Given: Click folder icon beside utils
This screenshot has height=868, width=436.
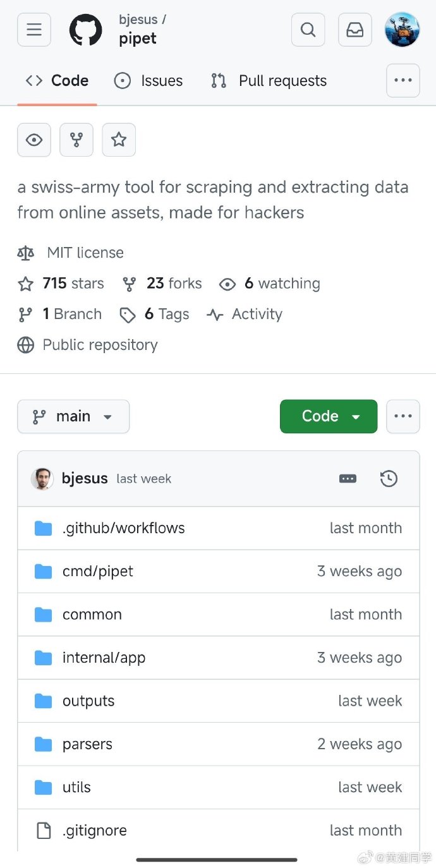Looking at the screenshot, I should pyautogui.click(x=43, y=787).
